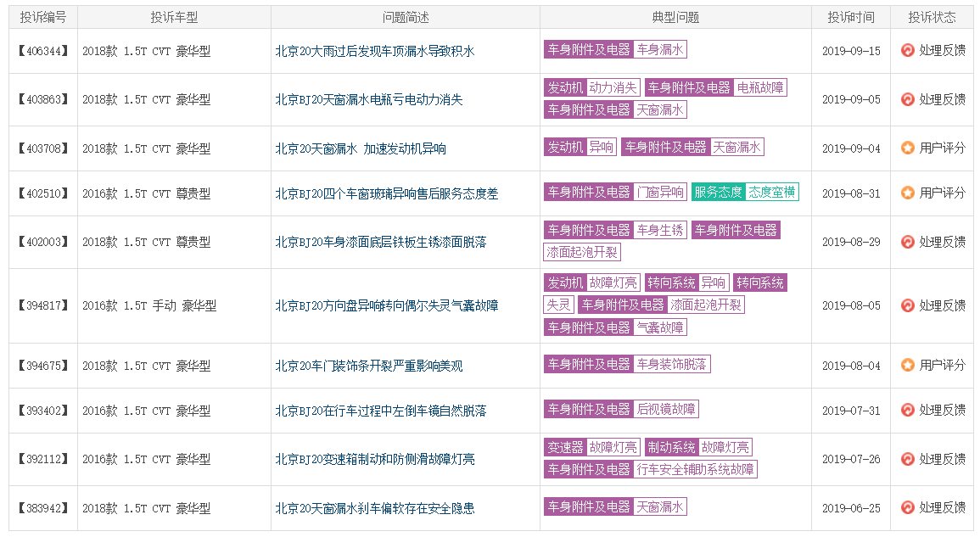The width and height of the screenshot is (980, 537).
Task: Select the 车身装饰脱落 tag
Action: [672, 365]
